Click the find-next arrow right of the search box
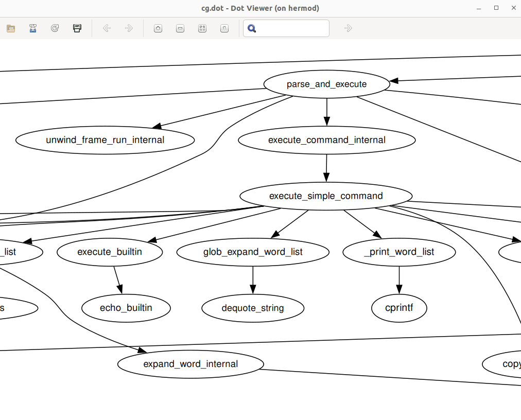The width and height of the screenshot is (521, 420). (348, 28)
